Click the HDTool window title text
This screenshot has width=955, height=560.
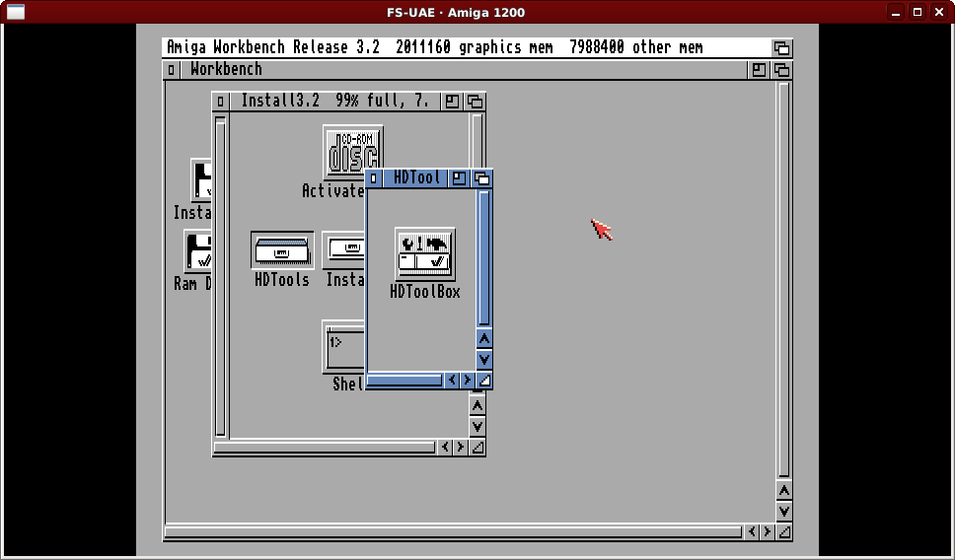tap(416, 177)
